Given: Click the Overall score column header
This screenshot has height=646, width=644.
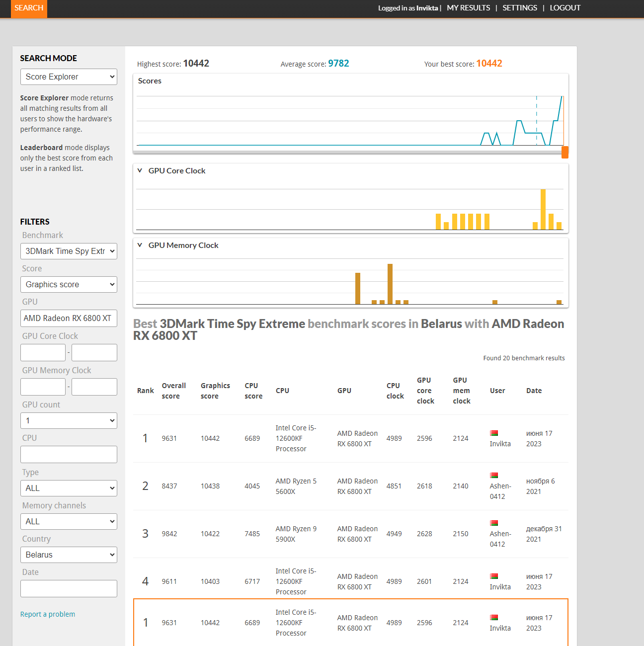Looking at the screenshot, I should point(174,391).
